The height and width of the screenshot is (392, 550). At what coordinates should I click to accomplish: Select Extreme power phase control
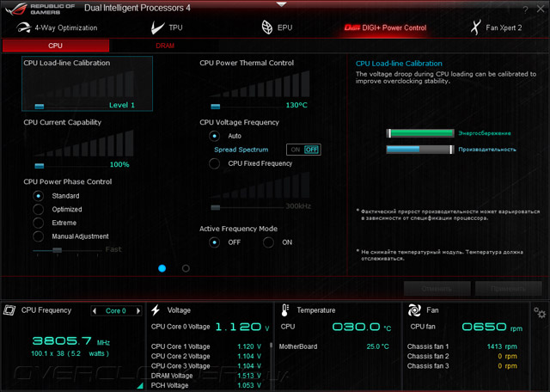(x=38, y=223)
